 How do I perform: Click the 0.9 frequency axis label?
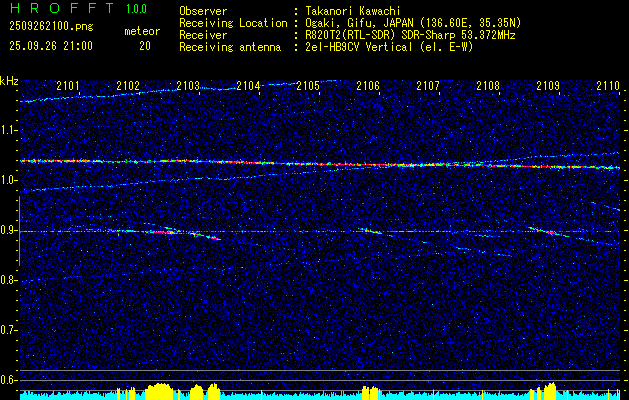9,230
